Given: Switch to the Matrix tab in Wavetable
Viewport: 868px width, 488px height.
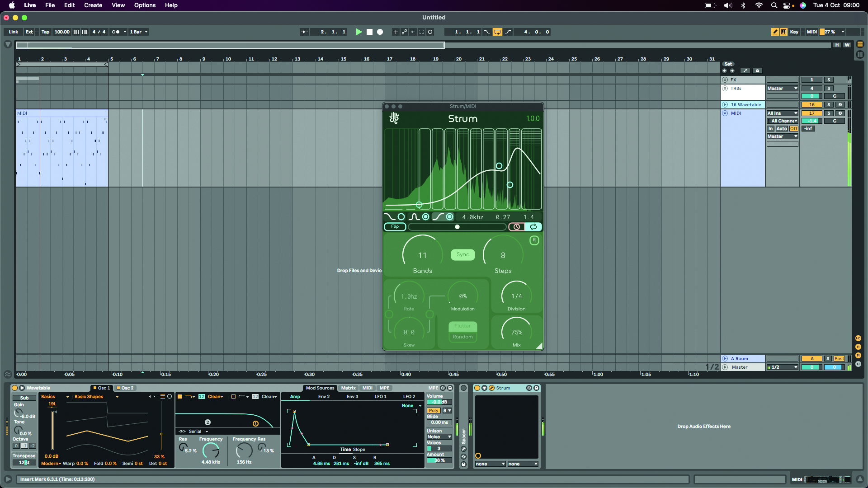Looking at the screenshot, I should [x=348, y=388].
